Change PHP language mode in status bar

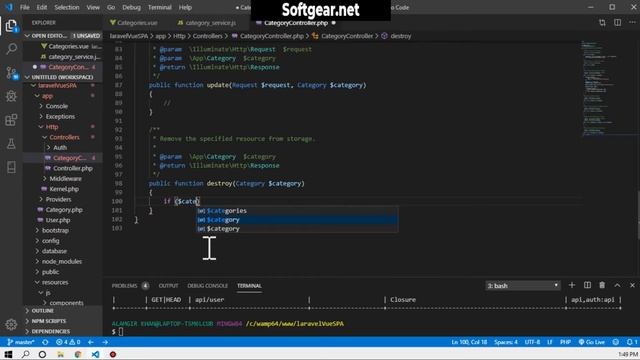click(565, 342)
